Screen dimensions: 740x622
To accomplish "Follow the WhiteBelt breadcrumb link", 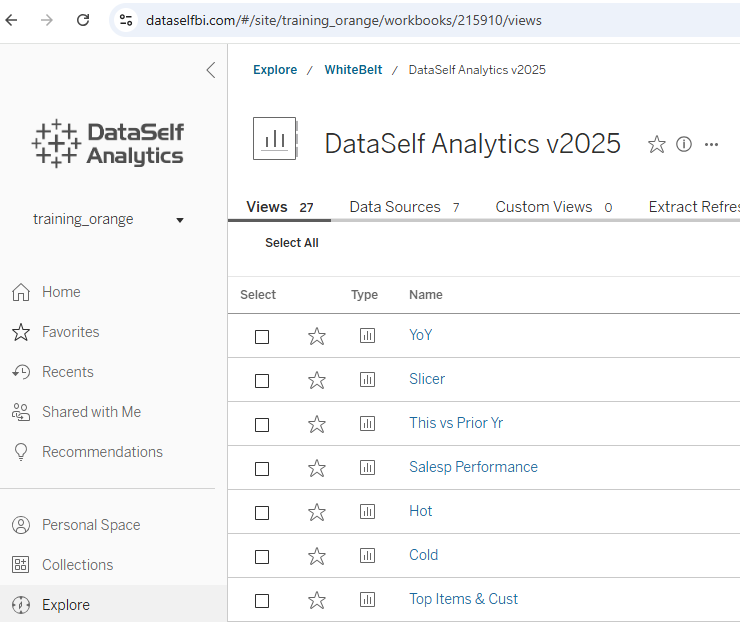I will pos(353,70).
